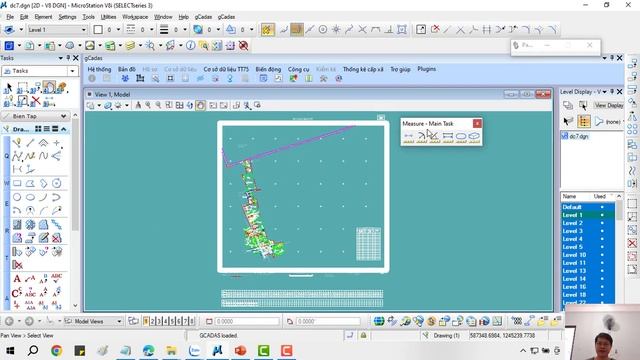
Task: Click the Name column header
Action: coord(569,196)
